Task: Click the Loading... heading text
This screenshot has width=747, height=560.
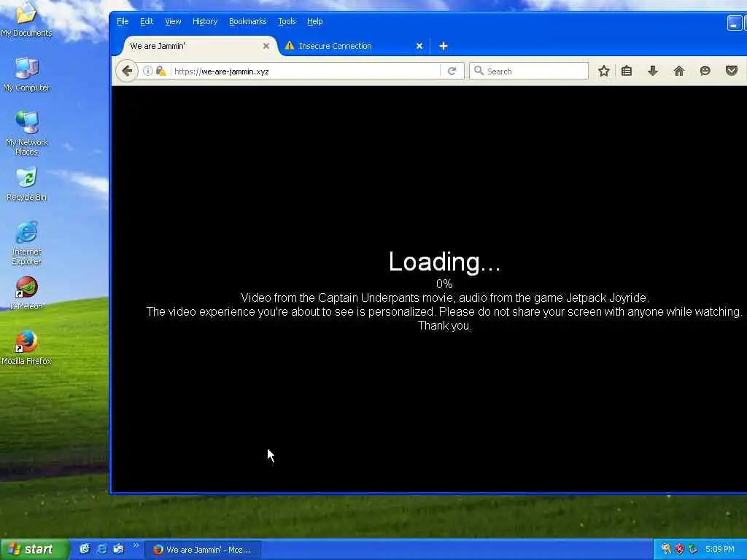Action: (x=444, y=262)
